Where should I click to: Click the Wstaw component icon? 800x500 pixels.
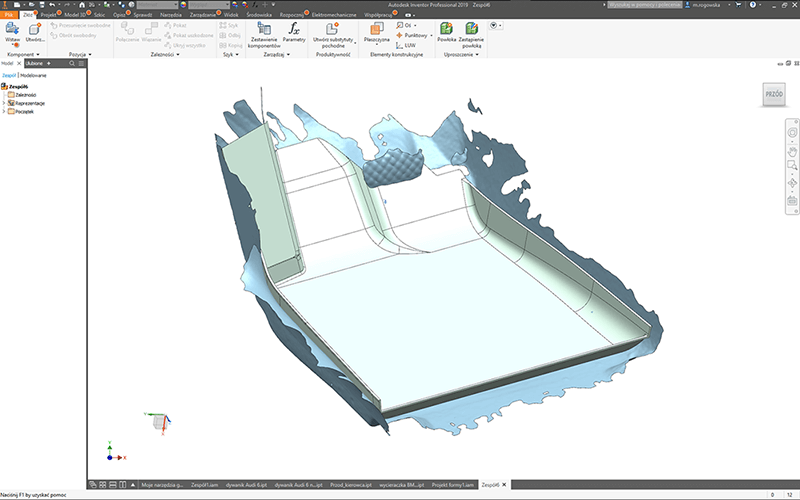coord(12,30)
